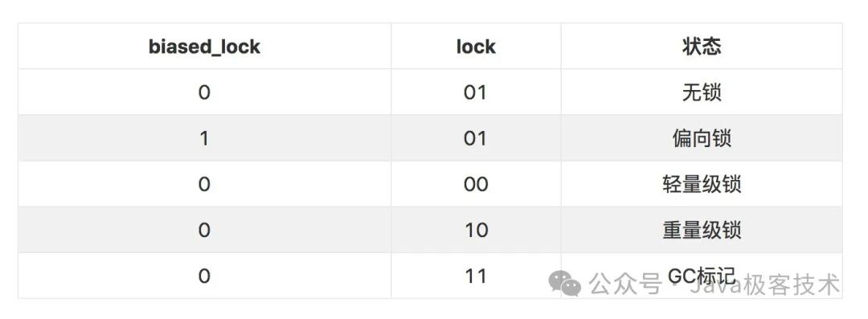Image resolution: width=868 pixels, height=319 pixels.
Task: Select the GC标记 status cell
Action: point(702,276)
